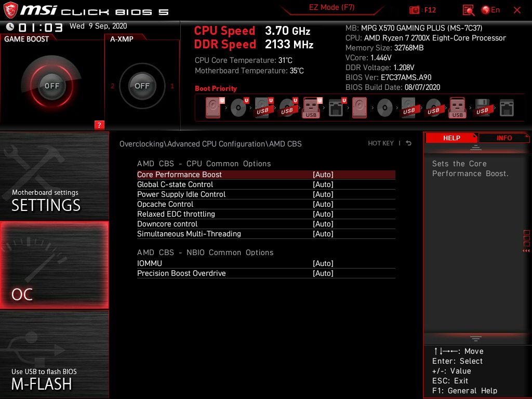Select the legacy hard disk boot icon without U badge
Viewport: 532px width, 399px height.
click(x=360, y=108)
